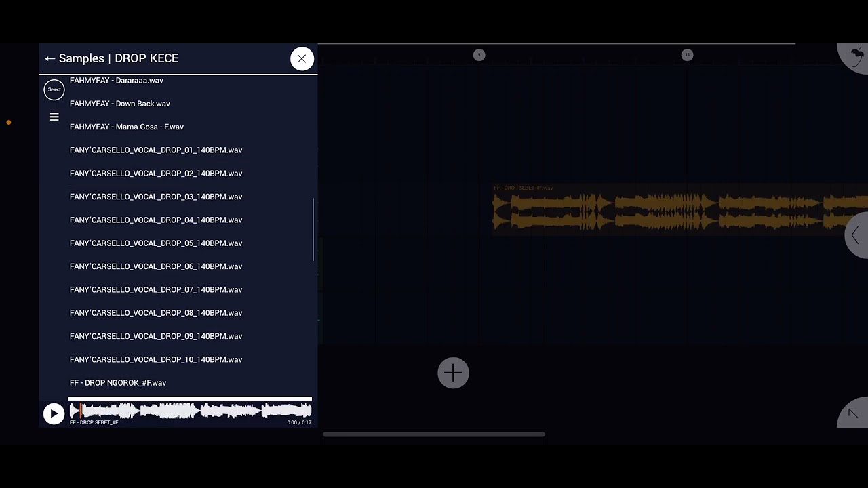Click the FF - DROP SEBET_#F preview label
This screenshot has width=868, height=488.
[94, 423]
